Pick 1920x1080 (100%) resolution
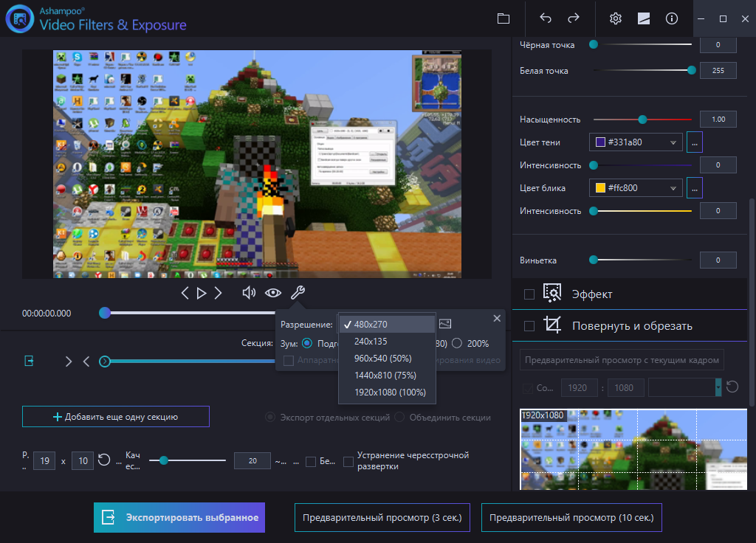 387,392
